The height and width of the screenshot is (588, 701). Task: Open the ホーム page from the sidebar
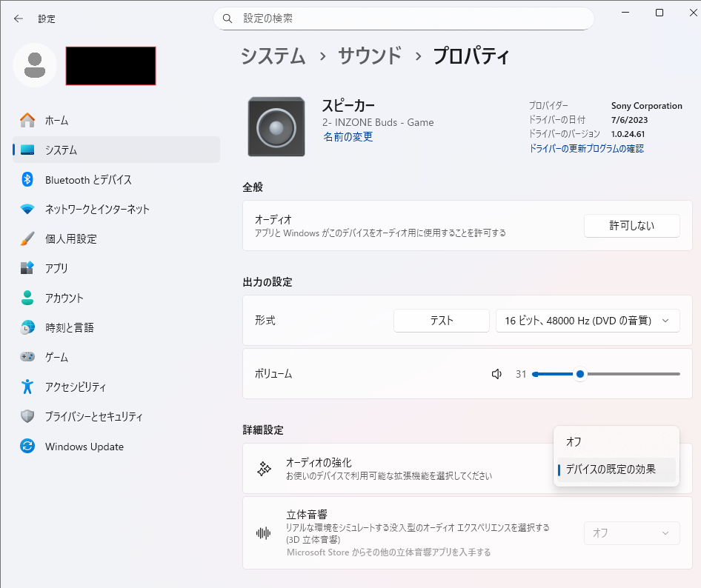pyautogui.click(x=56, y=120)
